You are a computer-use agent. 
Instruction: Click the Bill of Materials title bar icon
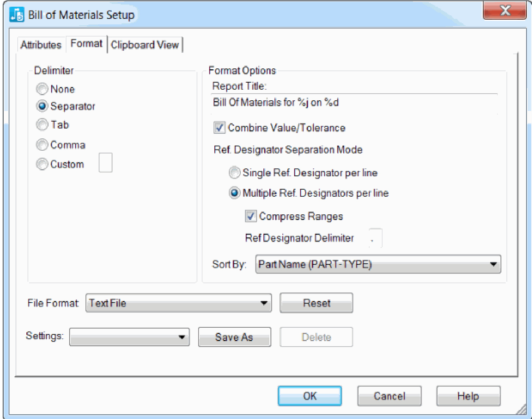click(17, 15)
